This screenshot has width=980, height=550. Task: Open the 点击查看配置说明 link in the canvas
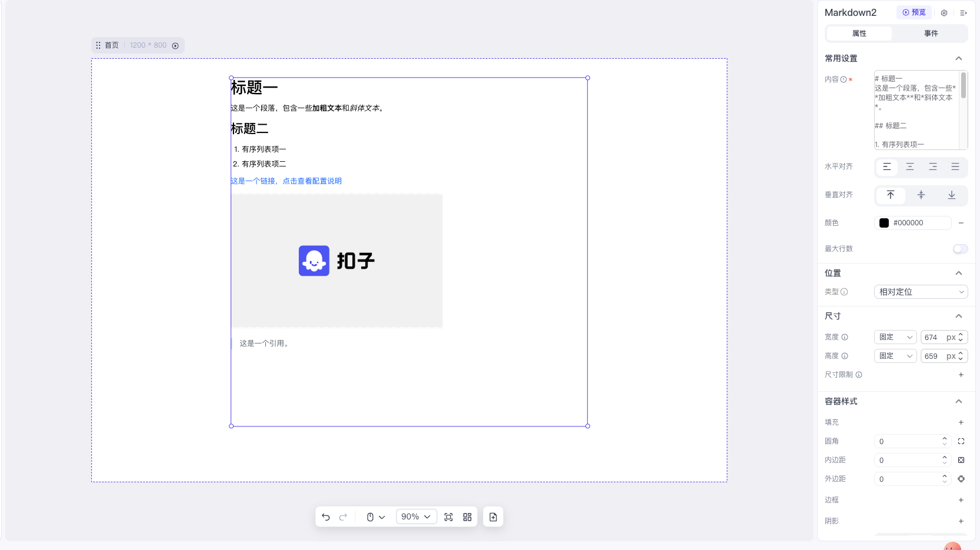[x=312, y=181]
